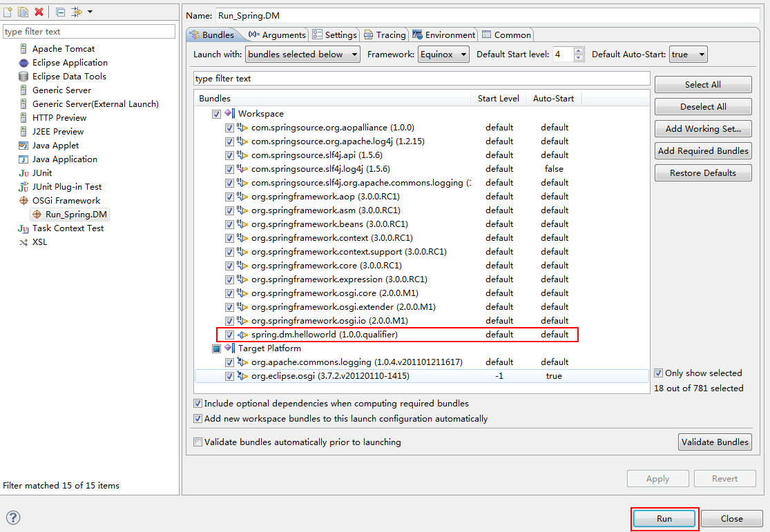Enable Validate bundles automatically checkbox

[198, 442]
